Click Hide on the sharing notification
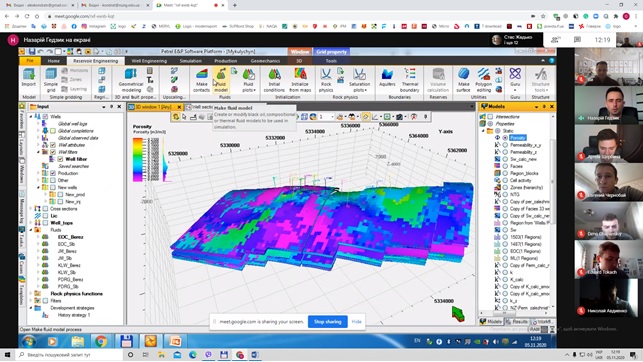 [356, 322]
